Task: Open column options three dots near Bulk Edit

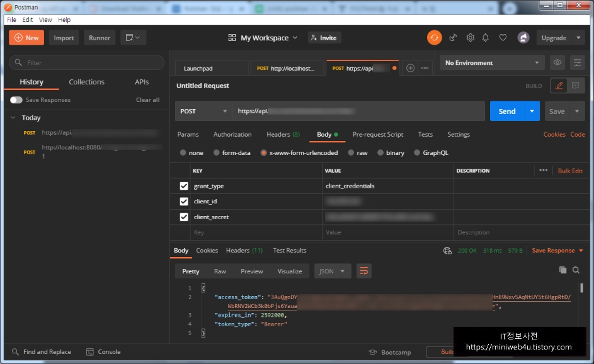Action: pyautogui.click(x=543, y=170)
